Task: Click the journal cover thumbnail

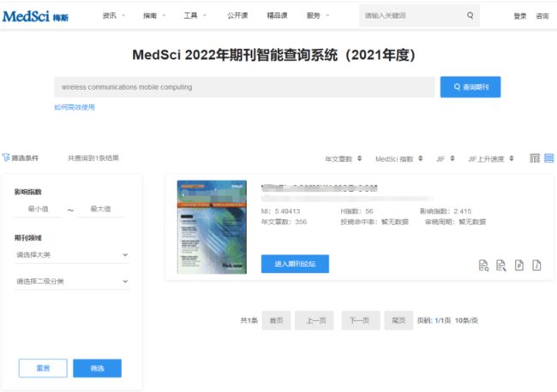Action: tap(212, 227)
